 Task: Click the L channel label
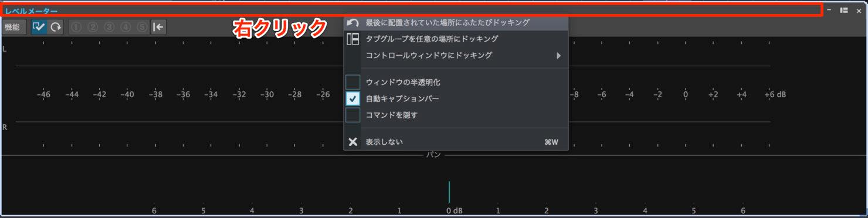[x=5, y=49]
